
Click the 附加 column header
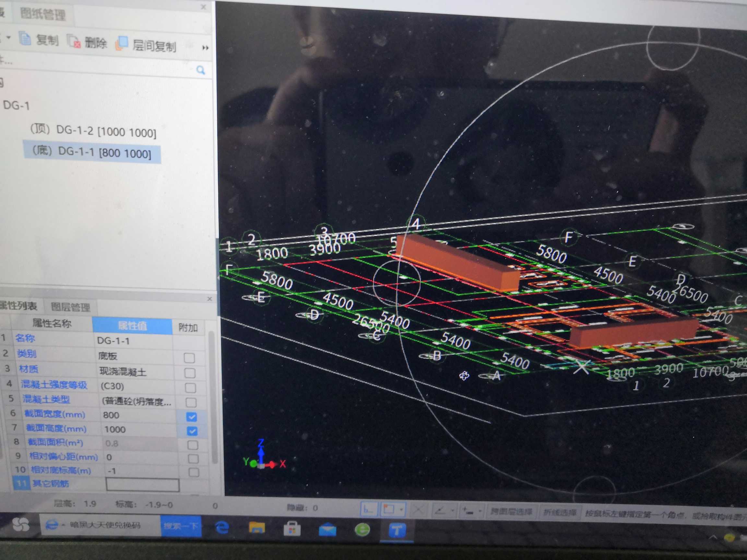[x=188, y=327]
